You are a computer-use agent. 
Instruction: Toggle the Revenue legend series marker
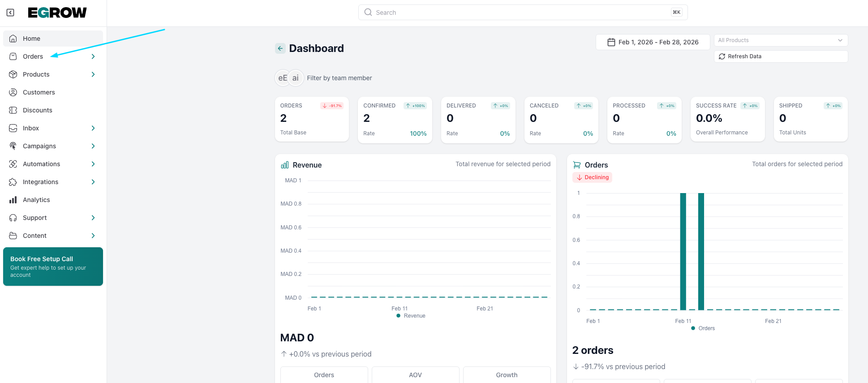(398, 316)
